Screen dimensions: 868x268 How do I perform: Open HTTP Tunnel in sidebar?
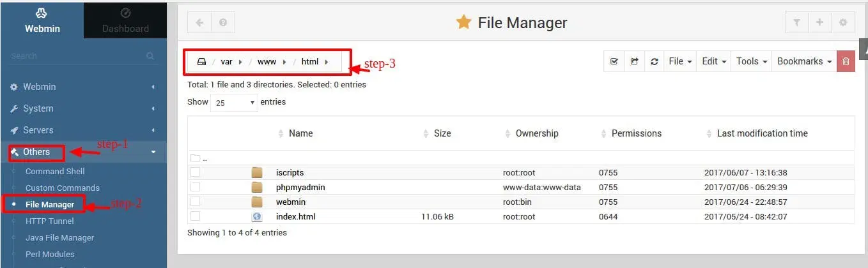coord(49,221)
